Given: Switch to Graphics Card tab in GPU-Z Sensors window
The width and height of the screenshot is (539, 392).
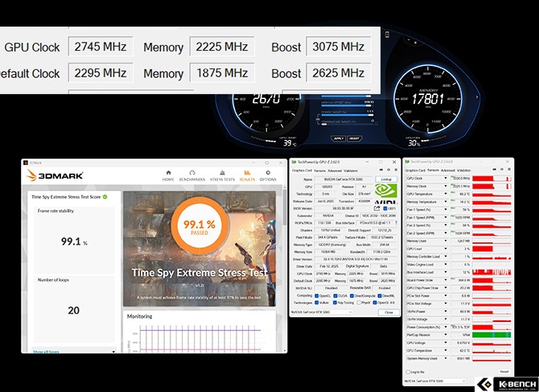Looking at the screenshot, I should [415, 170].
